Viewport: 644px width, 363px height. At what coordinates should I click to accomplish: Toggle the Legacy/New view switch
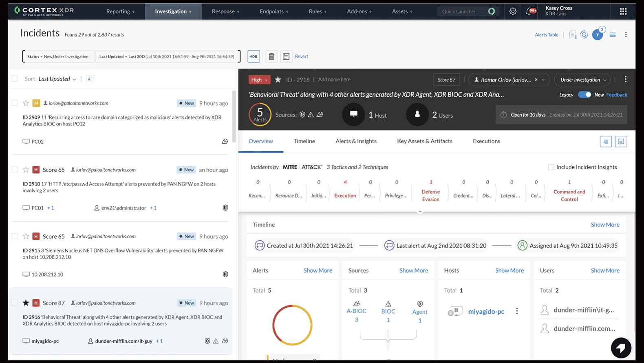pos(584,95)
